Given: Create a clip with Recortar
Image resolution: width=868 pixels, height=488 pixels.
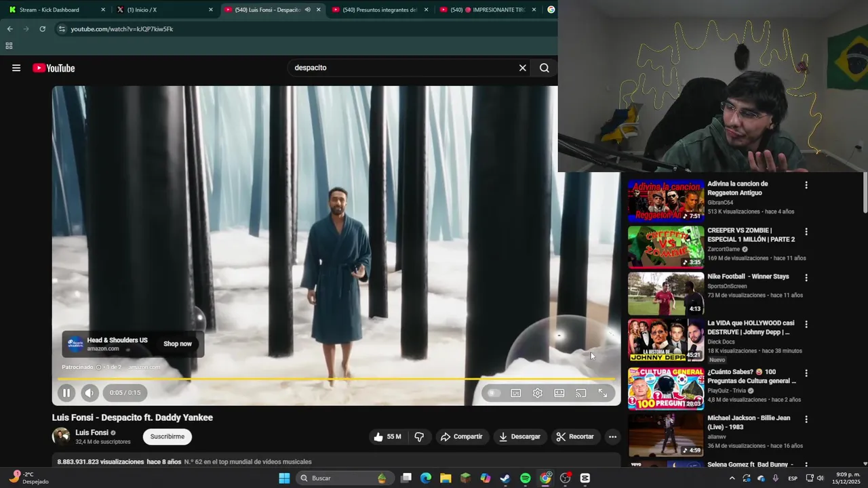Looking at the screenshot, I should tap(575, 436).
